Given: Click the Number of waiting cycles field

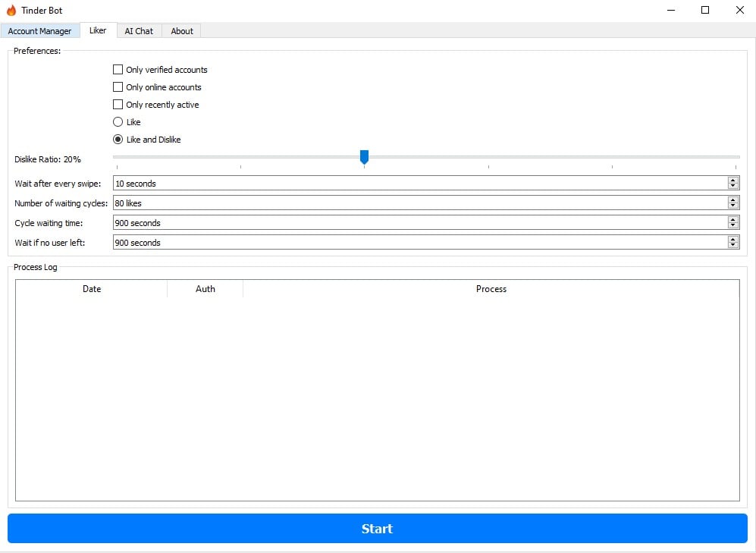Looking at the screenshot, I should point(426,203).
